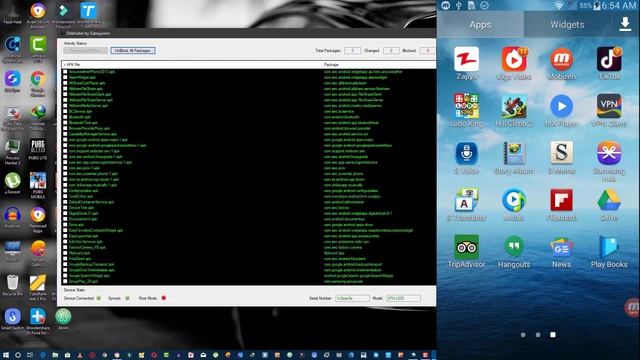Check the EasyLauncher.apk package checkbox

tap(65, 236)
